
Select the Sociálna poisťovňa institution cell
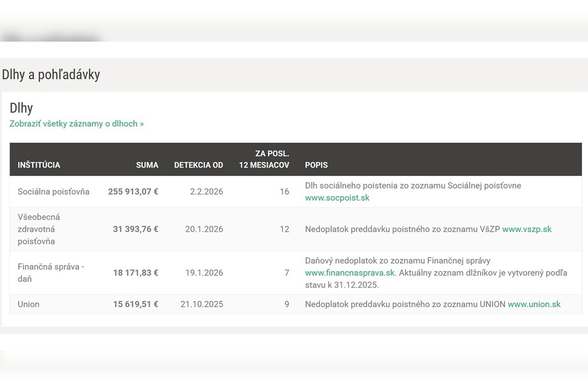53,192
